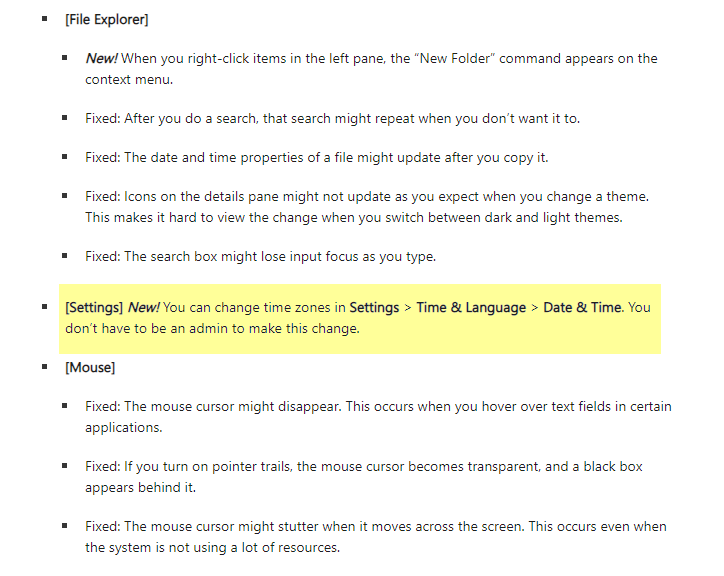Click the bullet beside [File Explorer]
Viewport: 724px width, 576px height.
click(x=45, y=19)
